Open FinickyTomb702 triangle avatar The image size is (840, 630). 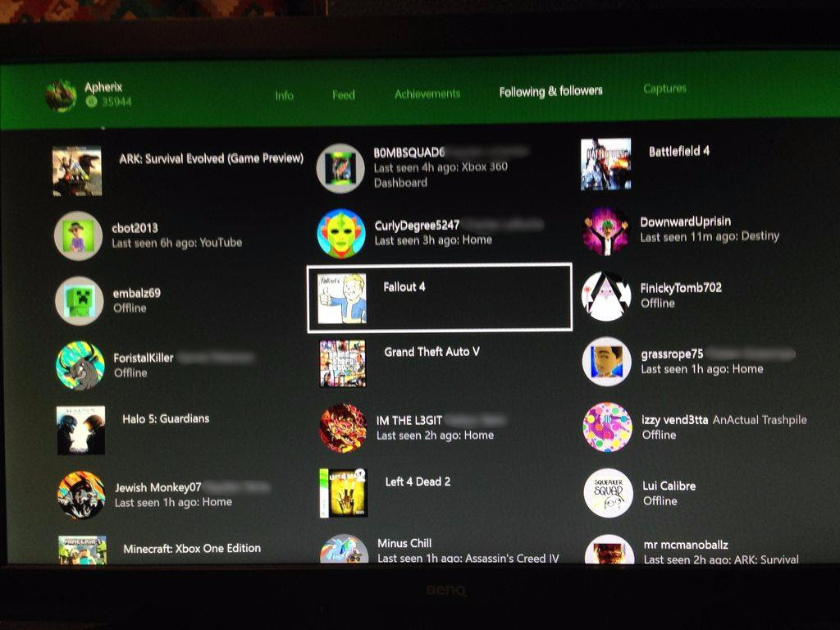[606, 296]
